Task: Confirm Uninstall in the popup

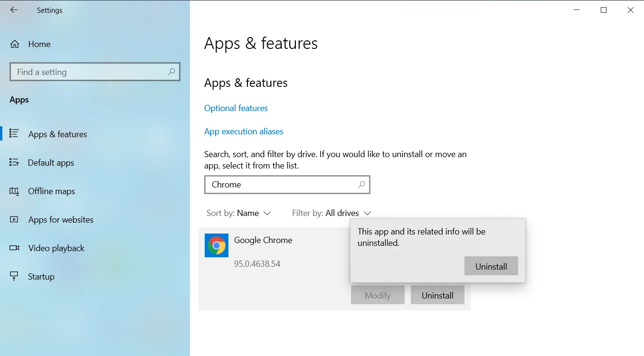Action: 491,266
